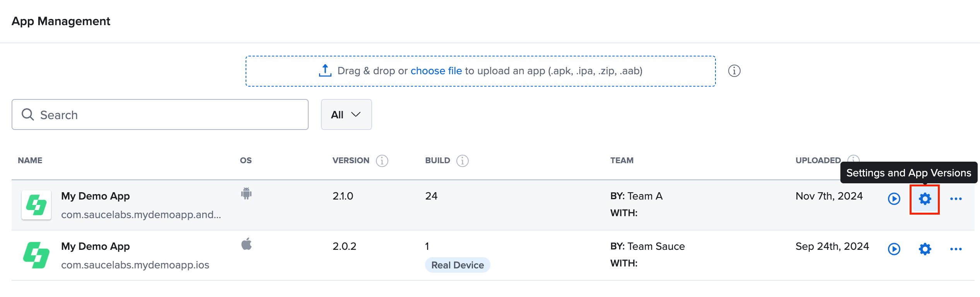The height and width of the screenshot is (297, 980).
Task: Click the upload arrow icon in drop zone
Action: click(x=325, y=71)
